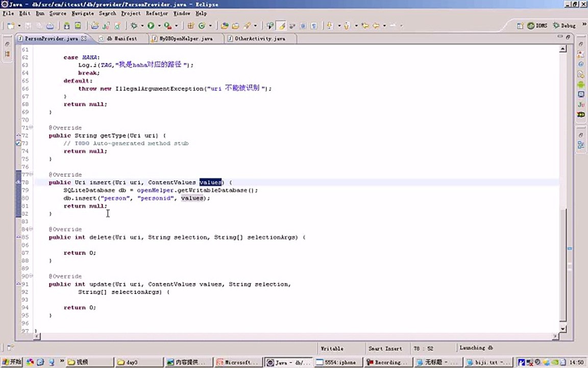Expand the Search dropdown arrow
This screenshot has height=368, width=588.
[255, 26]
